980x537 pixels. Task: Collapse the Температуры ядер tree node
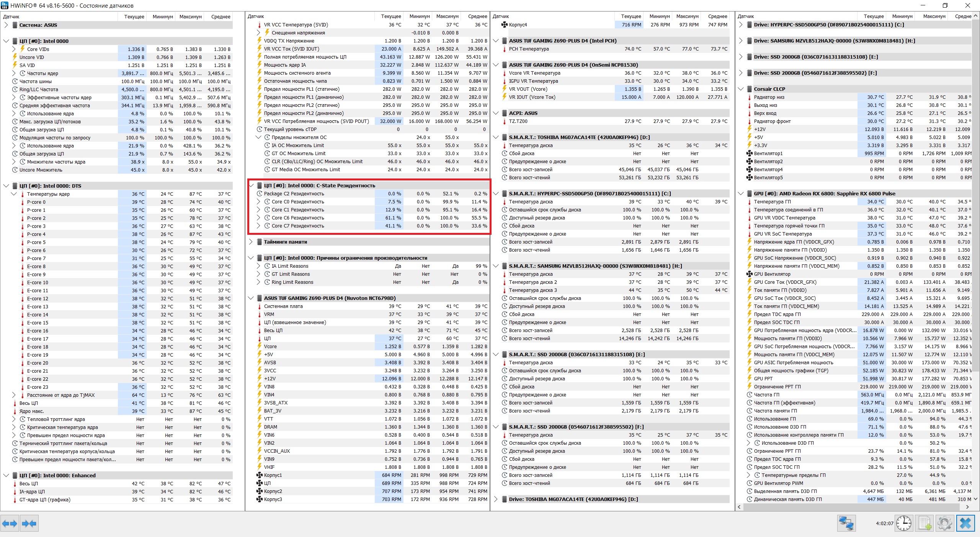tap(14, 194)
